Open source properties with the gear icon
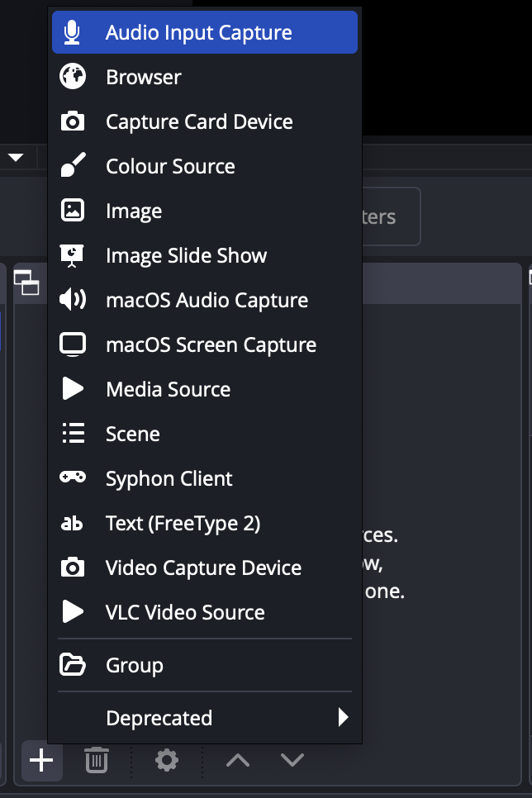This screenshot has height=798, width=532. [166, 761]
